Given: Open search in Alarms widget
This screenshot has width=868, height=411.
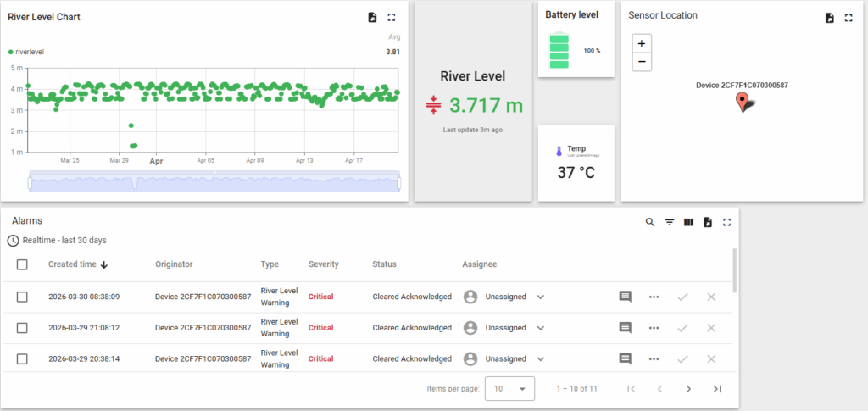Looking at the screenshot, I should pos(650,222).
